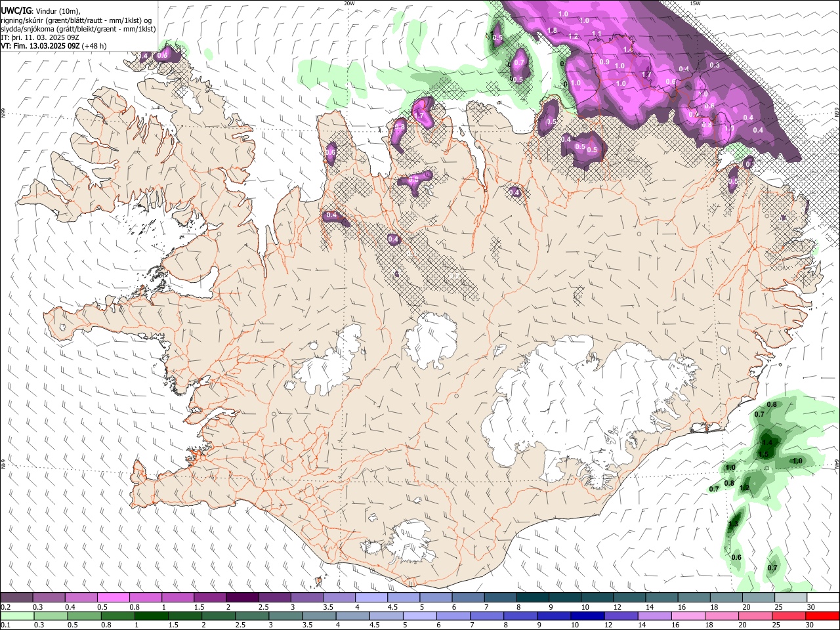Click 'IT: þri. 11. 03. 2025 09Z' line
840x630 pixels.
click(x=39, y=37)
